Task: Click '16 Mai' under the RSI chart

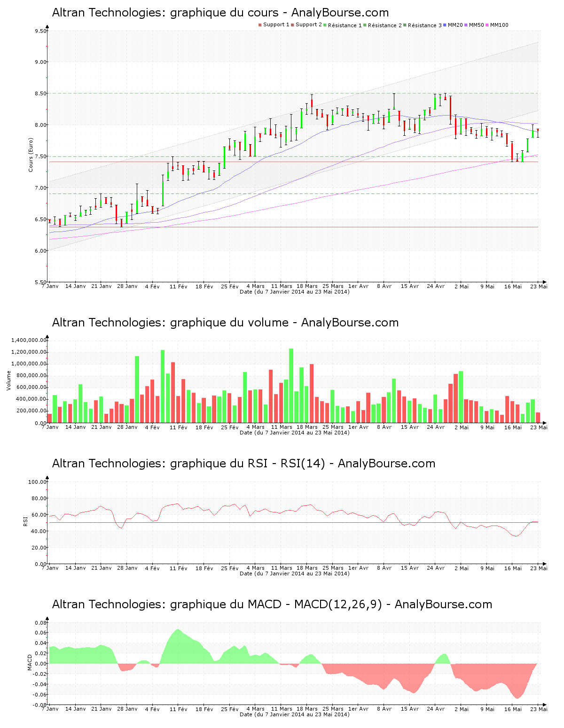Action: 513,568
